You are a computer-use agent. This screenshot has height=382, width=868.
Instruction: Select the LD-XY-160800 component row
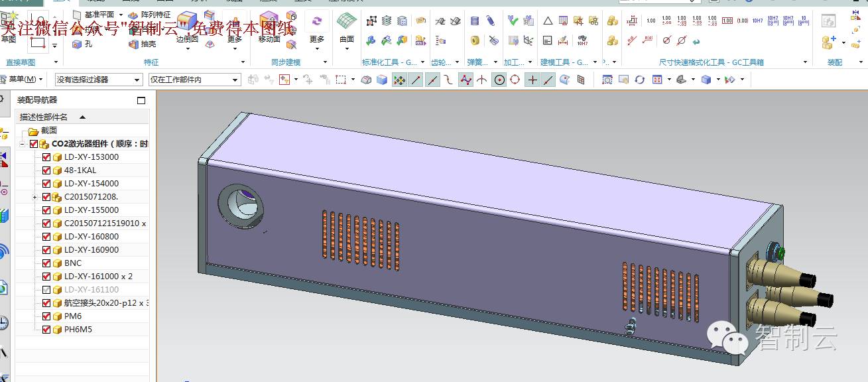tap(82, 237)
